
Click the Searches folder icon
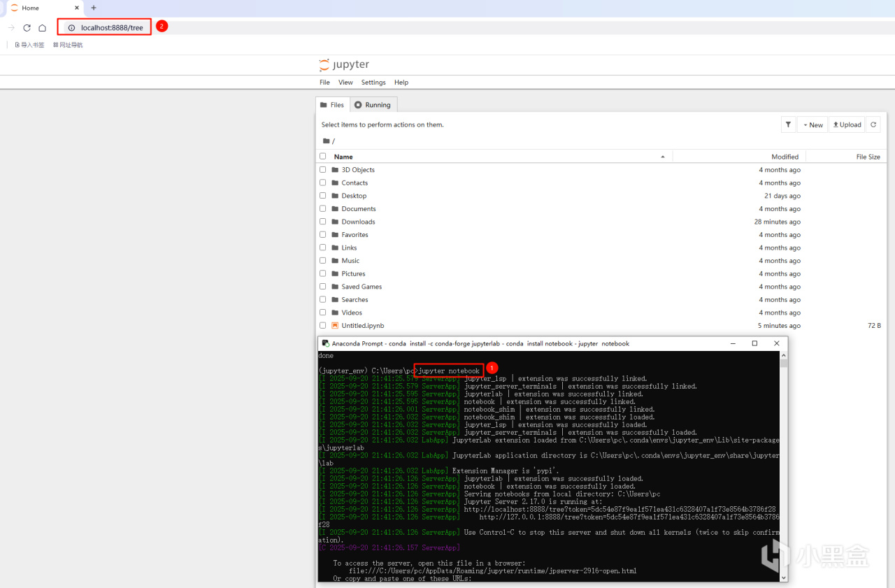[x=335, y=299]
